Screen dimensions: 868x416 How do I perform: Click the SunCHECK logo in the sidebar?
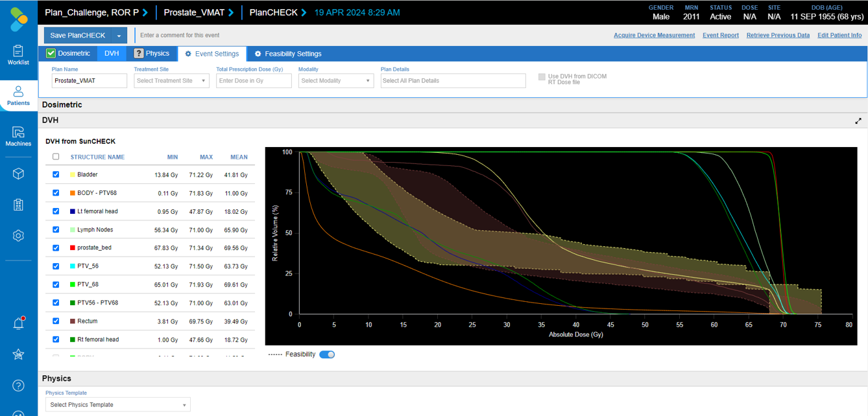[19, 18]
